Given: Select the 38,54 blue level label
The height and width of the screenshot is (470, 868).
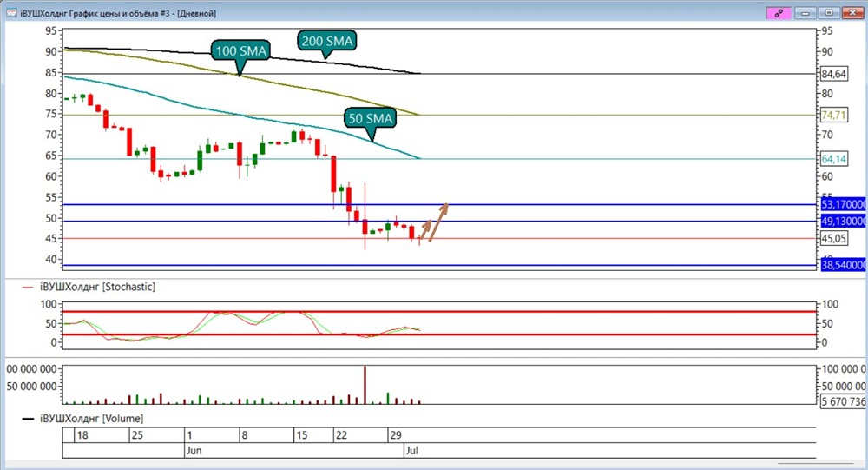Looking at the screenshot, I should pyautogui.click(x=843, y=265).
